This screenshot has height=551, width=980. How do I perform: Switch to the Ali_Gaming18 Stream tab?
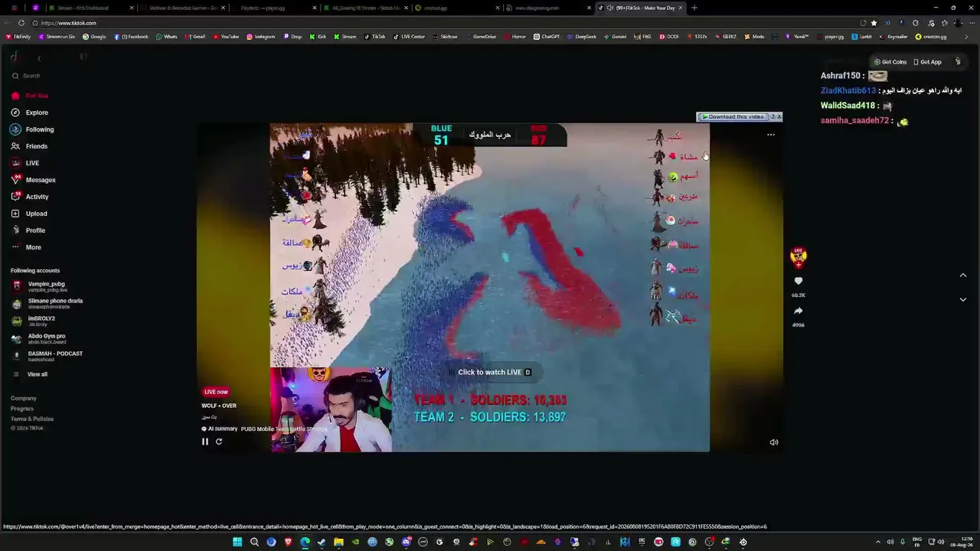click(x=365, y=8)
